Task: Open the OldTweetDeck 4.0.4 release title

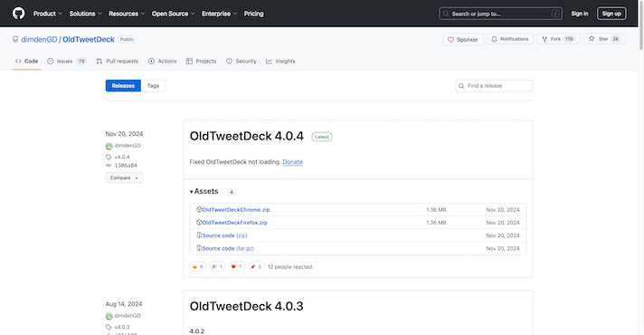Action: [246, 136]
